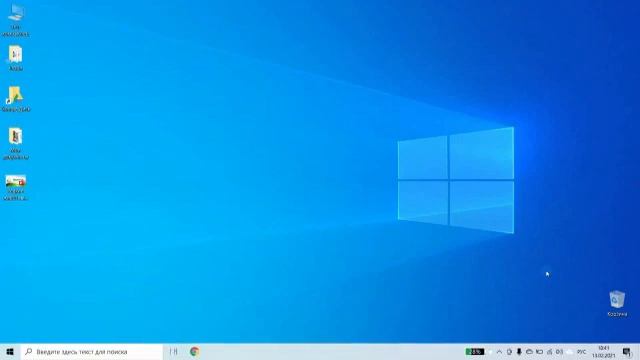
Task: Click the green battery percentage indicator
Action: pos(475,351)
